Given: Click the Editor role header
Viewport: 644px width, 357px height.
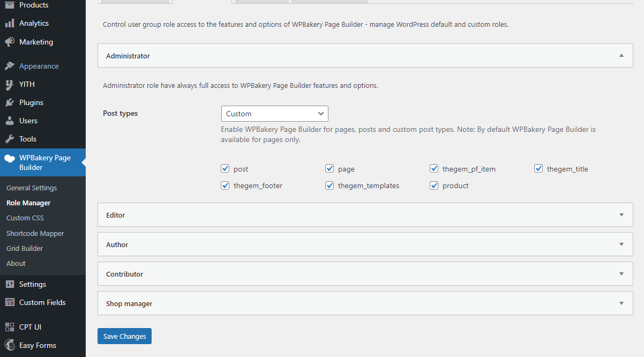Looking at the screenshot, I should (x=365, y=215).
